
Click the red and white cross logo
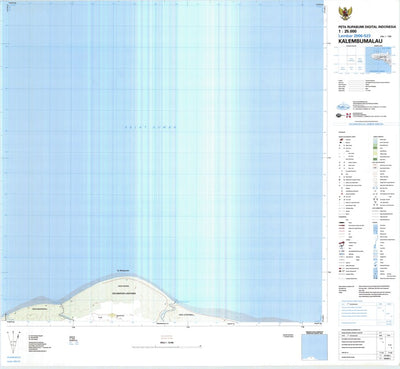[x=348, y=116]
